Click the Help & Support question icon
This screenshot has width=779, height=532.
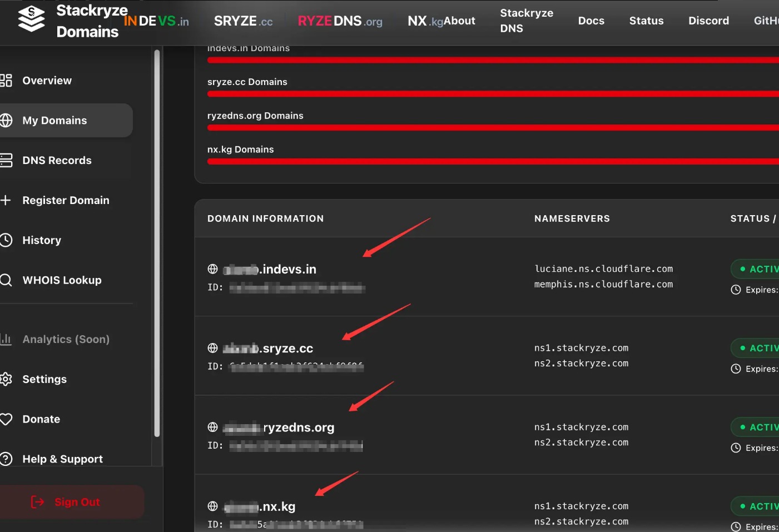6,459
